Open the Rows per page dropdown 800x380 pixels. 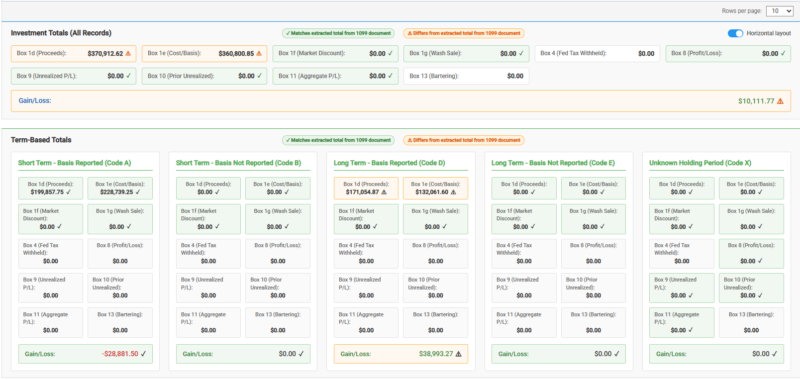(780, 11)
